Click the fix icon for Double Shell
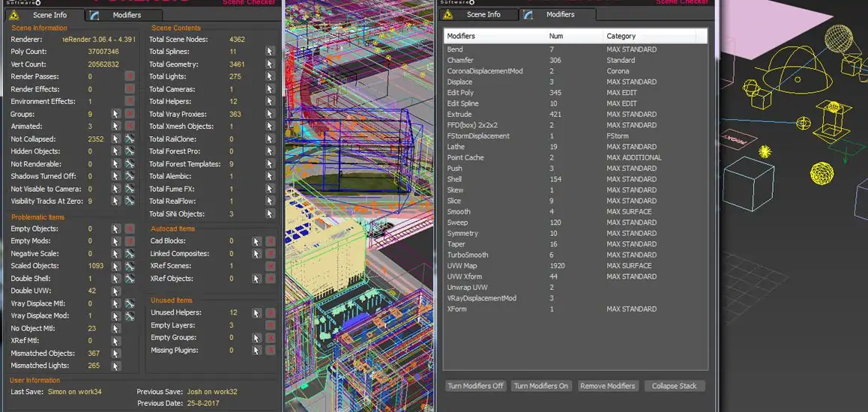Image resolution: width=868 pixels, height=412 pixels. (130, 279)
